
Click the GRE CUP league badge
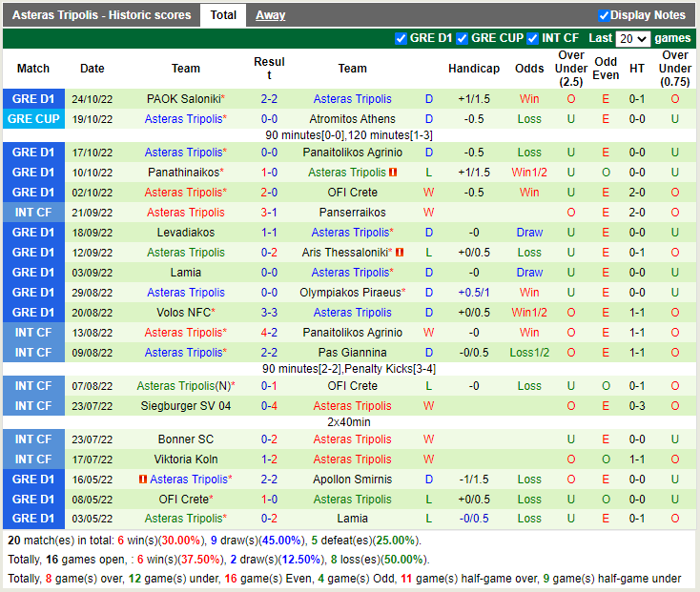pos(33,119)
